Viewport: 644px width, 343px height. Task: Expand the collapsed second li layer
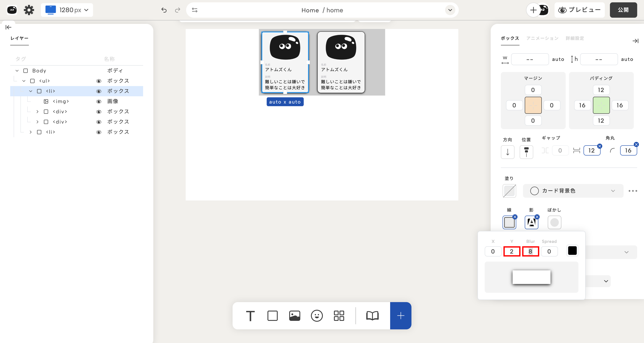tap(30, 132)
